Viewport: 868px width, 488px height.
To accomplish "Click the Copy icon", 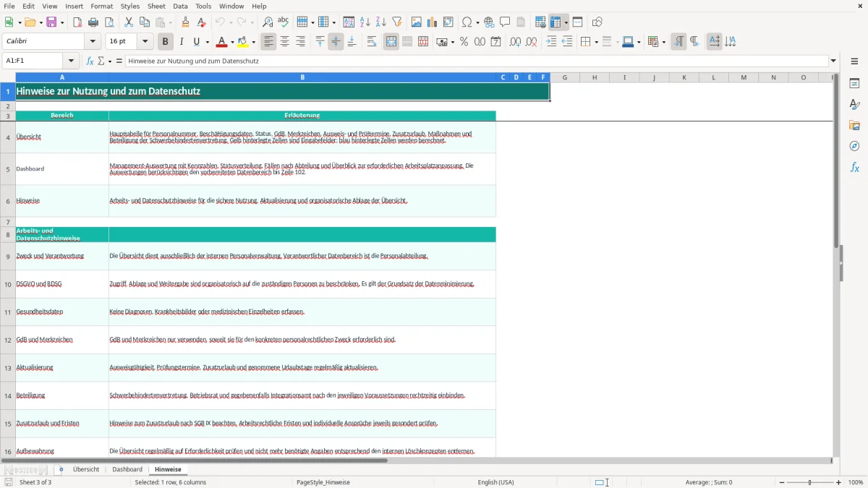I will 145,22.
